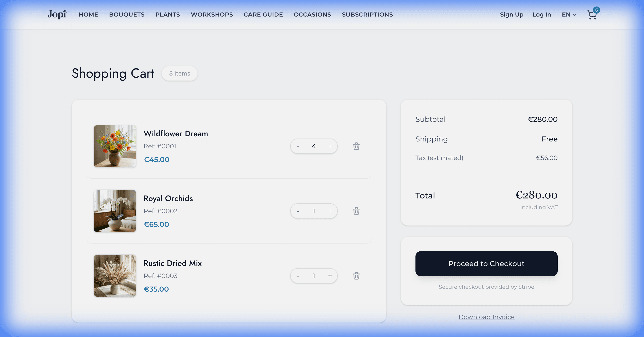The image size is (644, 337).
Task: Click Proceed to Checkout button
Action: (x=486, y=263)
